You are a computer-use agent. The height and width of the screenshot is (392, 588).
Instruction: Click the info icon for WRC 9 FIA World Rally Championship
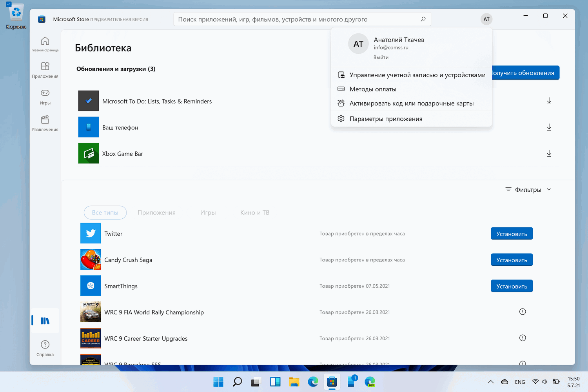coord(523,312)
